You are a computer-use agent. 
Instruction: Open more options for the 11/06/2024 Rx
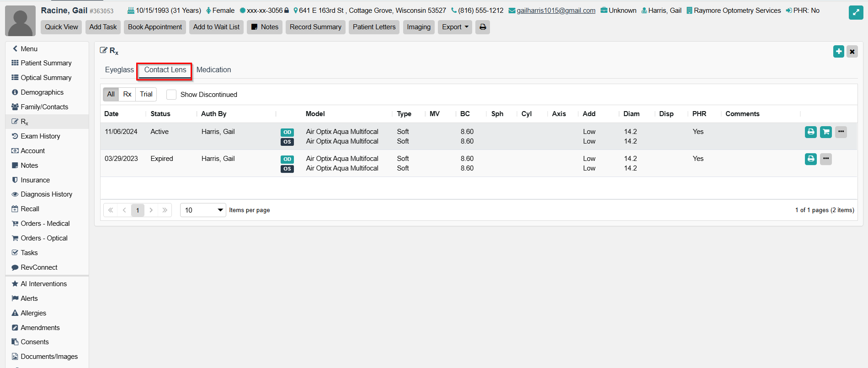click(841, 132)
